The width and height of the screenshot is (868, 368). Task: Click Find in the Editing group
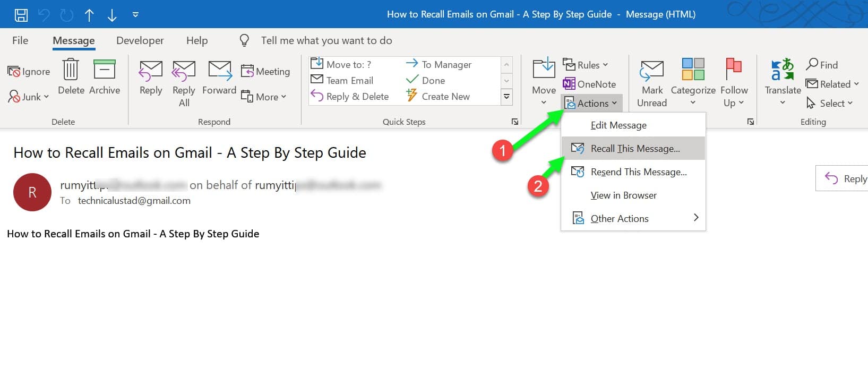coord(822,65)
